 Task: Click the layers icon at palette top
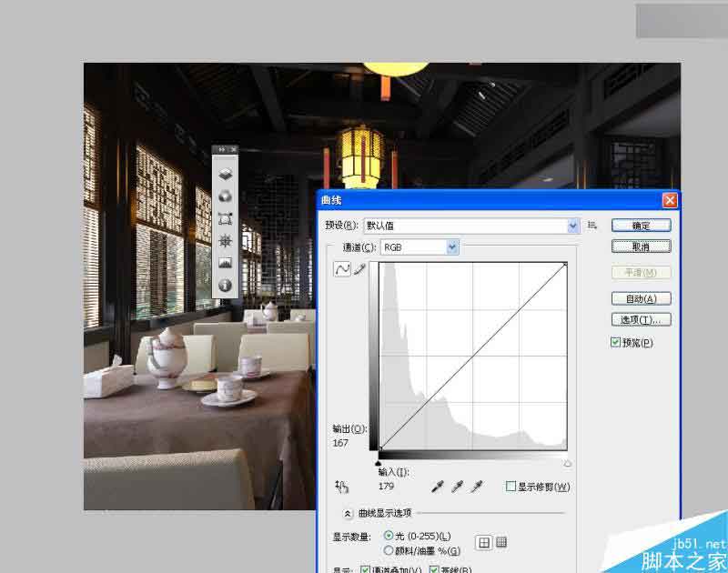pos(225,173)
